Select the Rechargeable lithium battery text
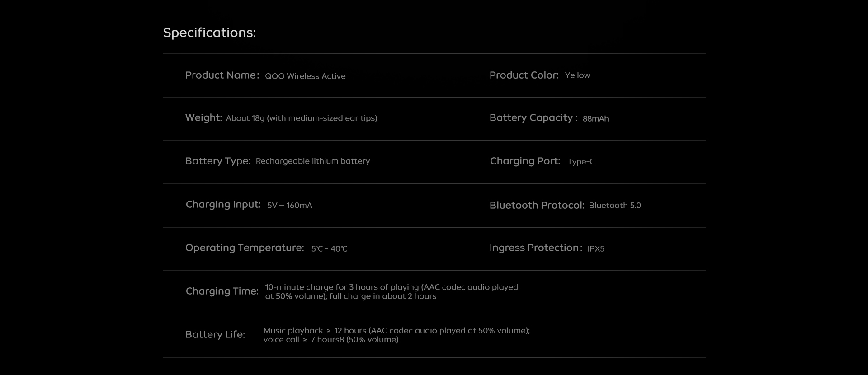Viewport: 868px width, 375px height. coord(313,161)
